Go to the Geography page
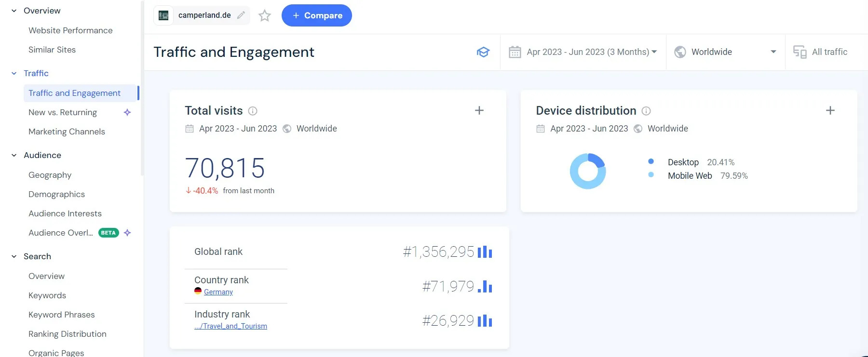Viewport: 868px width, 357px height. [x=50, y=175]
